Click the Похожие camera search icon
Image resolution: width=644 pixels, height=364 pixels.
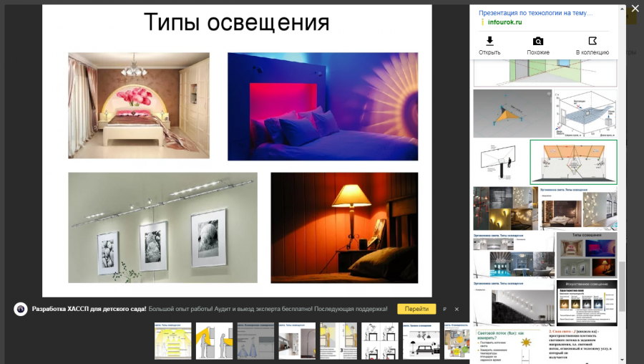coord(538,41)
